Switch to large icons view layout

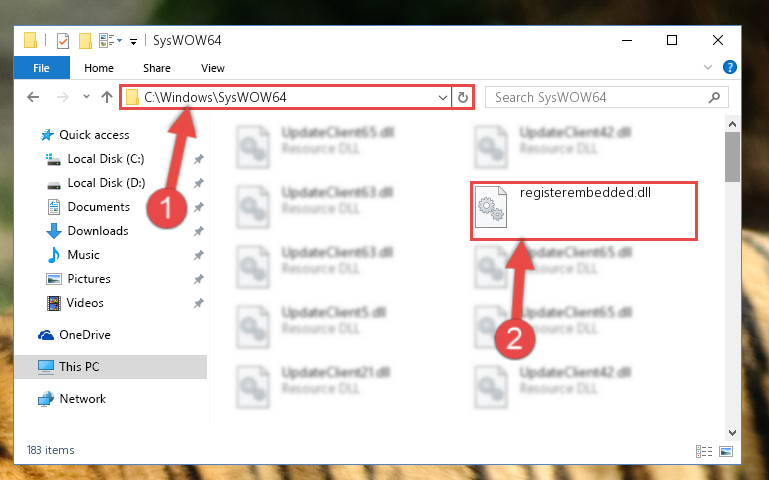coord(726,452)
